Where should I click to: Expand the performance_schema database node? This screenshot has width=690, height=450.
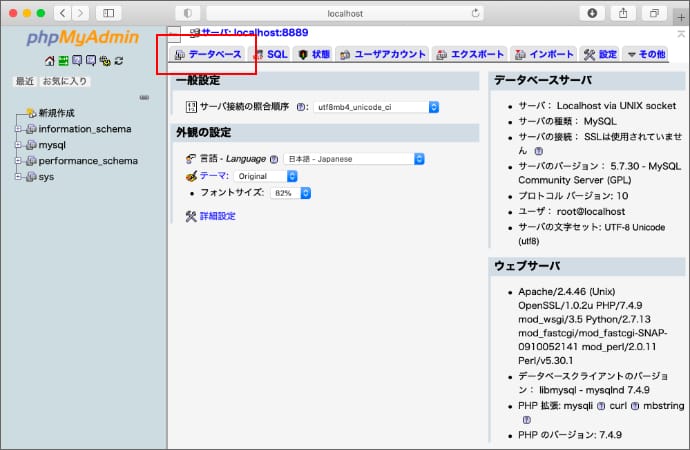[x=18, y=160]
